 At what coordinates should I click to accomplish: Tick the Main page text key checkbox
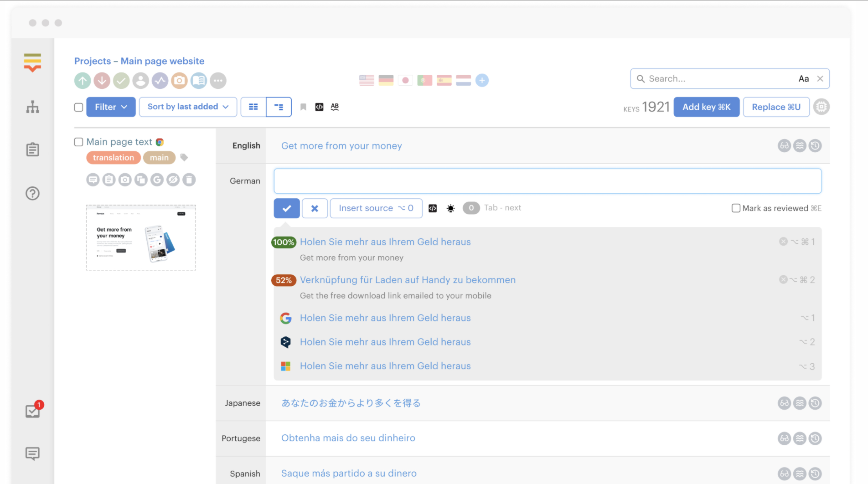pos(79,142)
